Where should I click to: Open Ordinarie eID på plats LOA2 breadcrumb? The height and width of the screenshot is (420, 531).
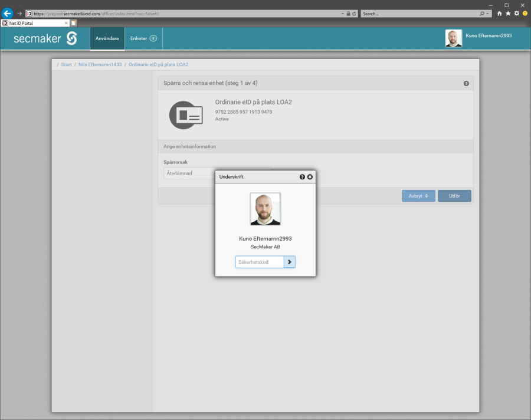pyautogui.click(x=159, y=64)
